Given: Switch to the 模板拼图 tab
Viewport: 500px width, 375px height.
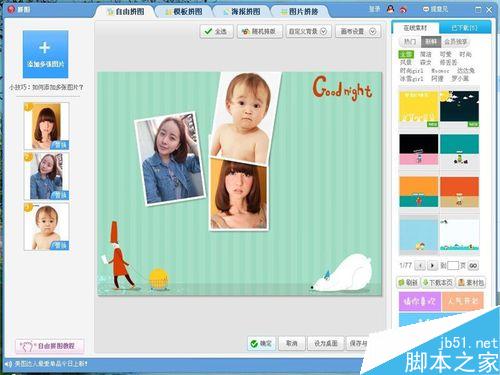Looking at the screenshot, I should (x=184, y=12).
